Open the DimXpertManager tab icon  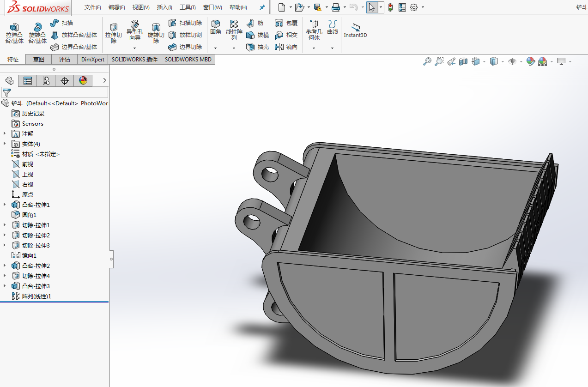65,81
